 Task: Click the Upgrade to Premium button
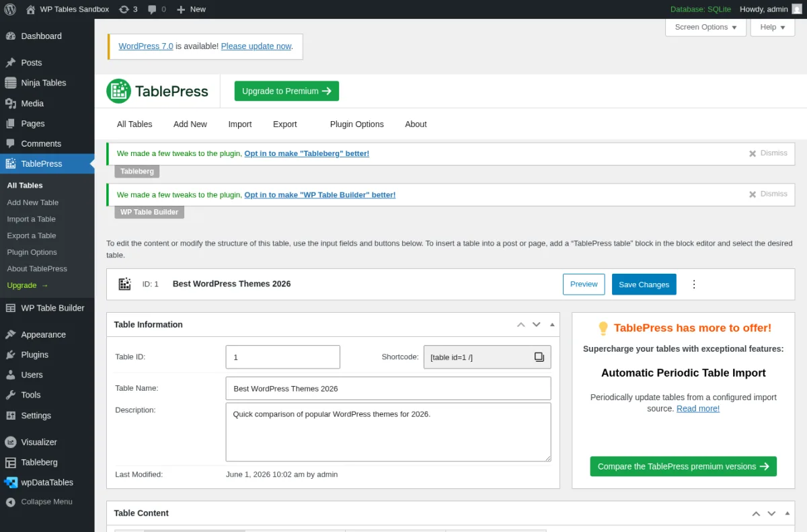286,91
